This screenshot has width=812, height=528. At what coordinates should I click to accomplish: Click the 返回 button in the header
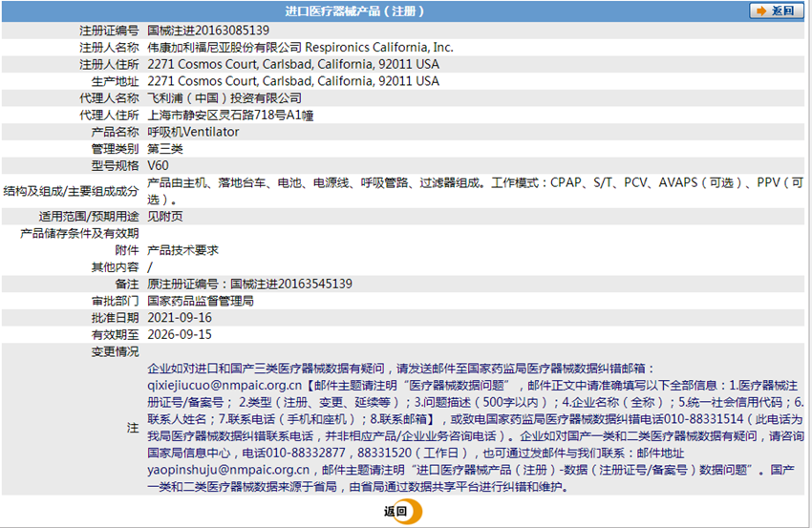click(776, 11)
